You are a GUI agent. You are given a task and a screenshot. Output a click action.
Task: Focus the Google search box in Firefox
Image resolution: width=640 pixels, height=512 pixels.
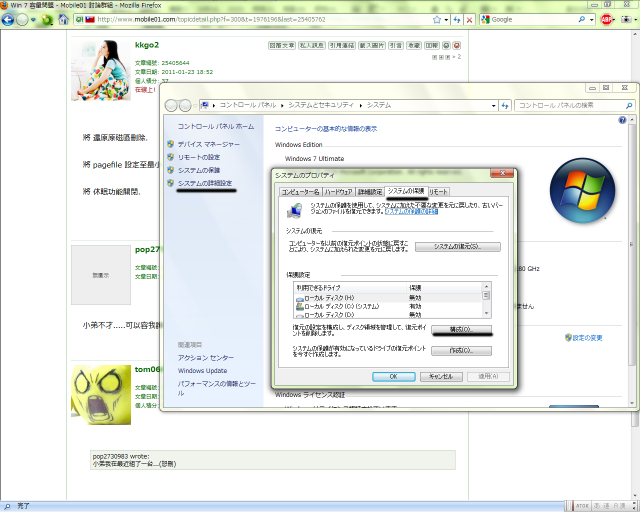(x=533, y=19)
